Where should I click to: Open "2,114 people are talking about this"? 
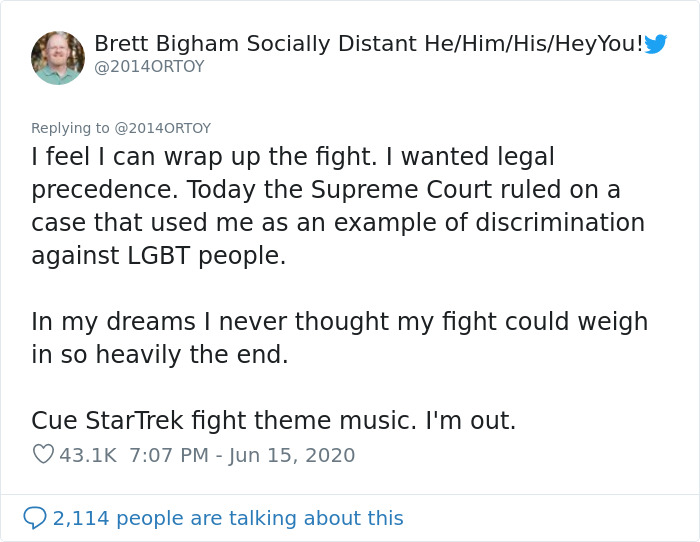[228, 518]
